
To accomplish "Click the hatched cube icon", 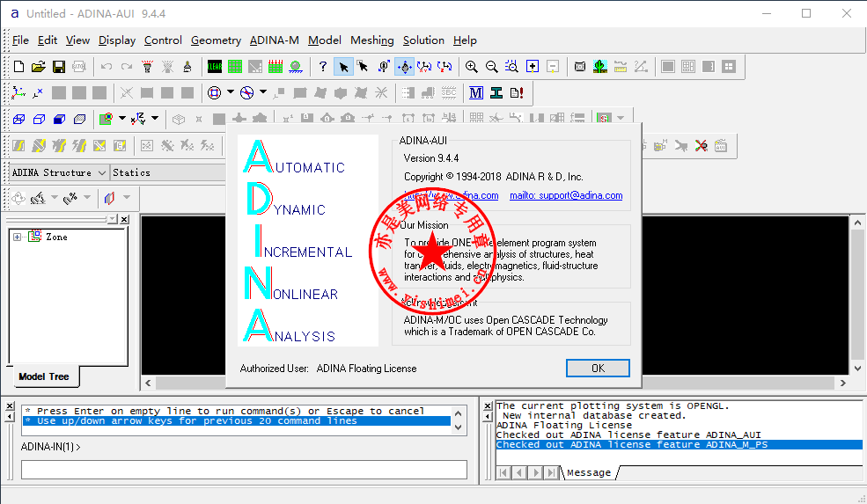I will coord(79,119).
